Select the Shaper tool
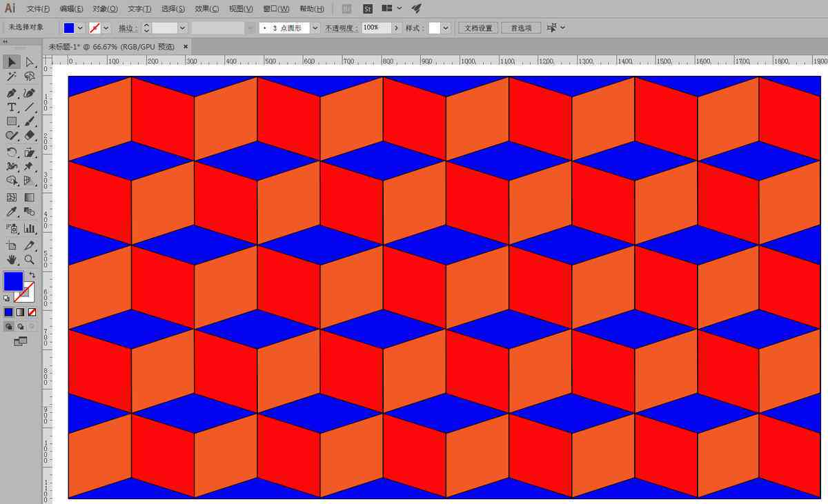 click(x=12, y=136)
